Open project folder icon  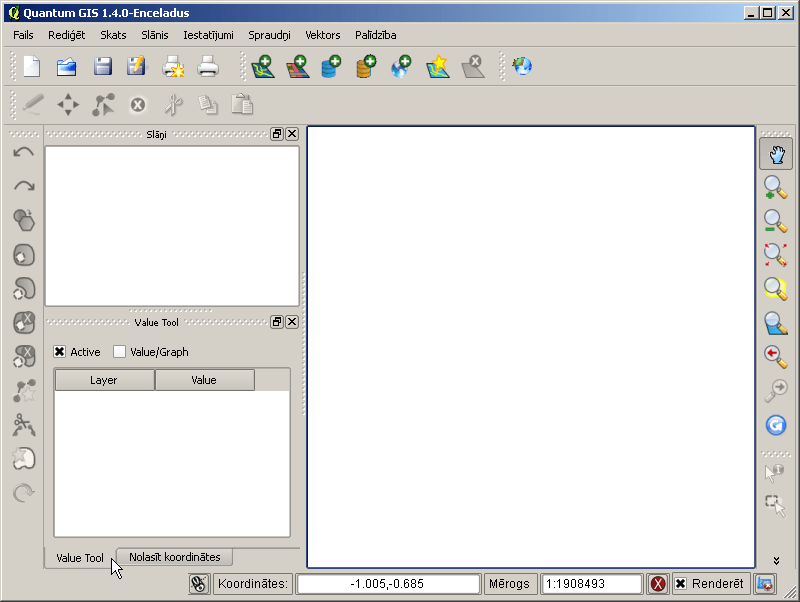click(x=67, y=66)
